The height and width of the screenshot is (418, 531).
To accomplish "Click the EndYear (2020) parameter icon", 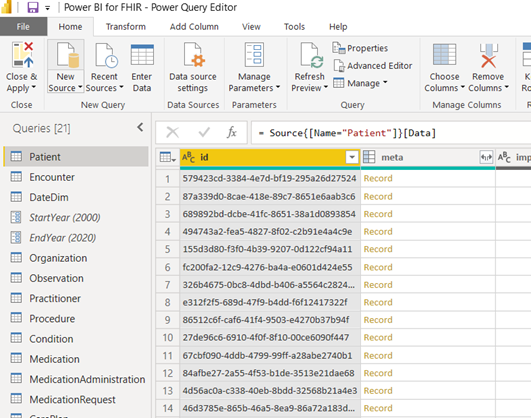I will [16, 237].
